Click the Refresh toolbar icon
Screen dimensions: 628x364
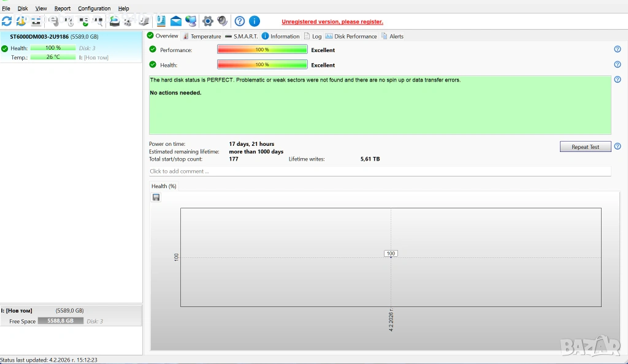7,21
